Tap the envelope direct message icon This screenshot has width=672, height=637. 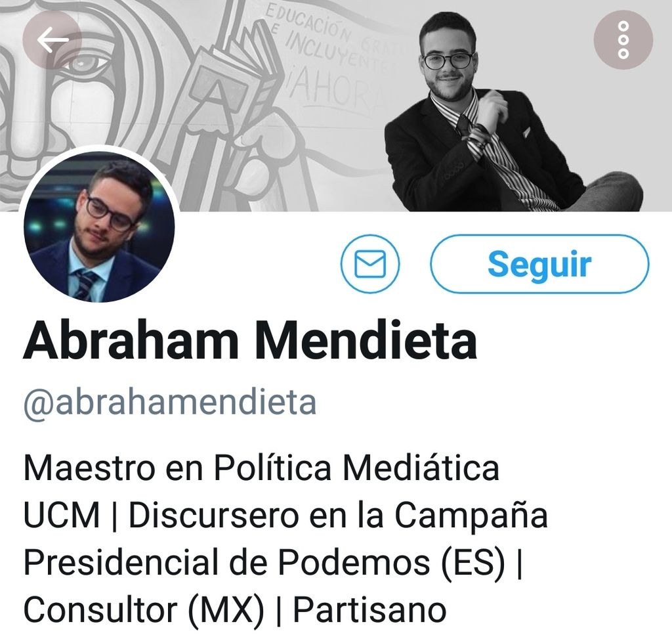click(370, 264)
